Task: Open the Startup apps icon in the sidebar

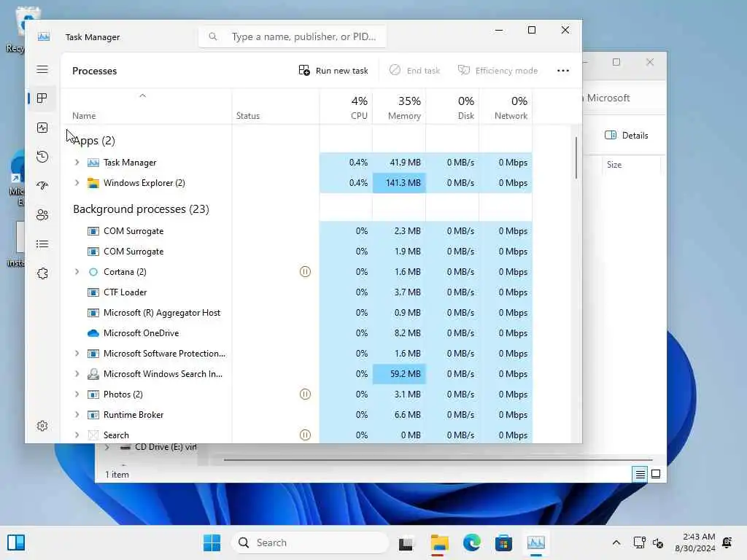Action: [42, 186]
